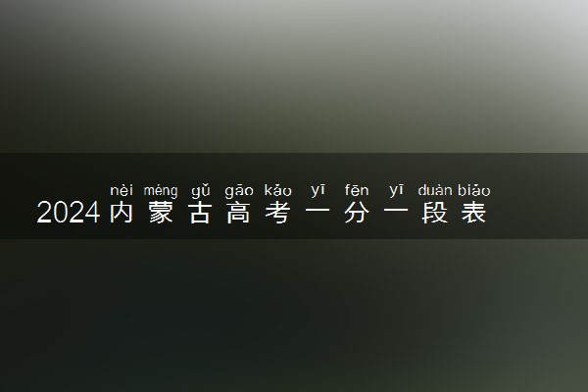The height and width of the screenshot is (392, 588).
Task: Click the pinyin label nèi
Action: coord(122,190)
